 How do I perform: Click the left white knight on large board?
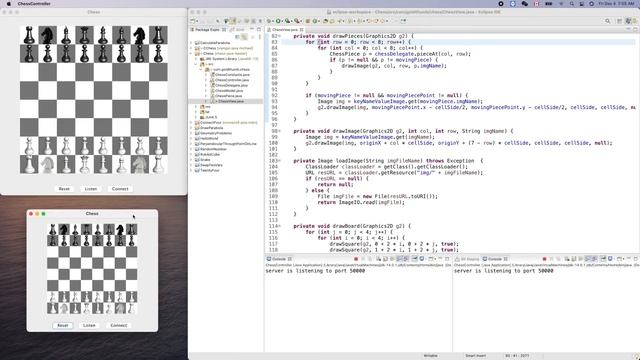[47, 164]
